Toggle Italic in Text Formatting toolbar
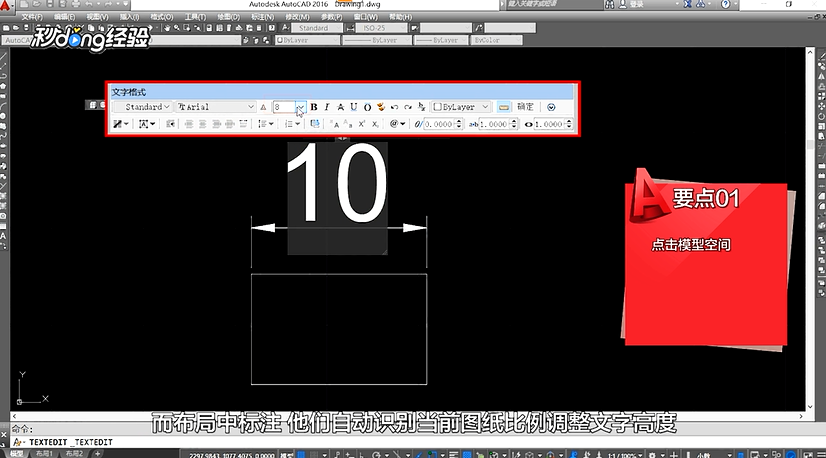The image size is (826, 458). tap(327, 107)
